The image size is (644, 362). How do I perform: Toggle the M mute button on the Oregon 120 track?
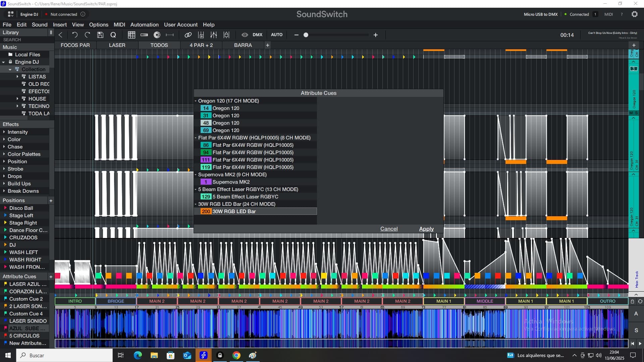[631, 113]
